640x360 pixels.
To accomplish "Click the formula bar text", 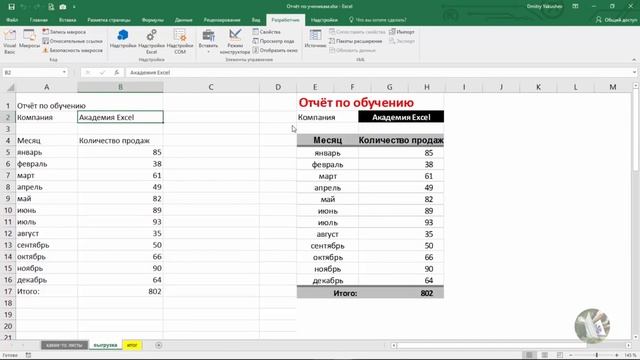I will click(150, 73).
